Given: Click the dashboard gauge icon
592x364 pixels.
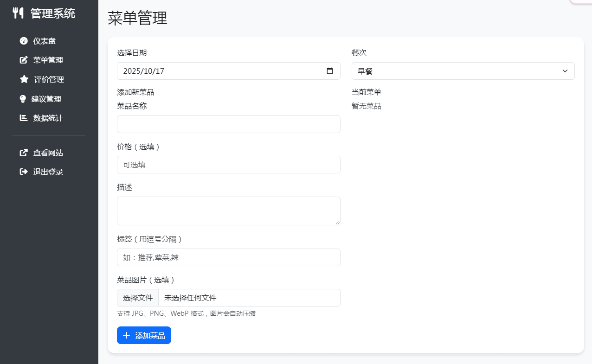Looking at the screenshot, I should (x=24, y=41).
